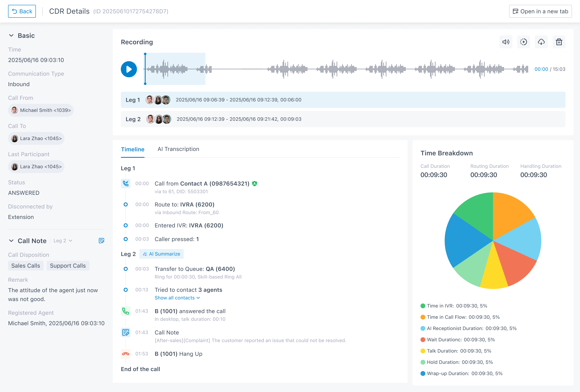The width and height of the screenshot is (580, 392).
Task: Open playback speed control
Action: click(x=524, y=42)
